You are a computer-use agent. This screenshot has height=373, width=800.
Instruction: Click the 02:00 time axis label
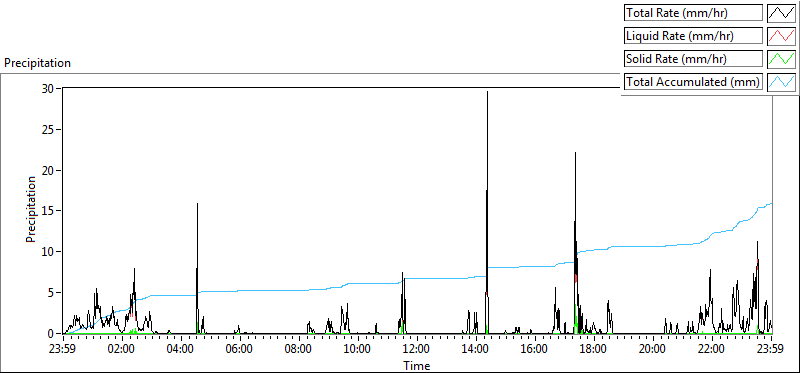122,350
